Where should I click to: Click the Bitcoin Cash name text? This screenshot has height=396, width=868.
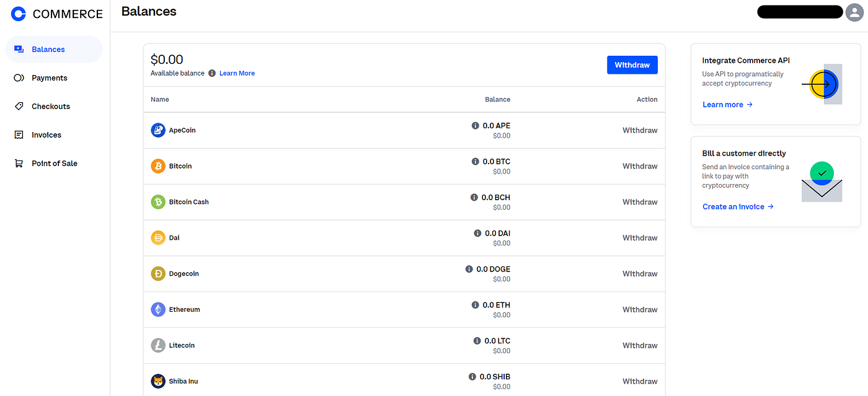click(x=189, y=202)
